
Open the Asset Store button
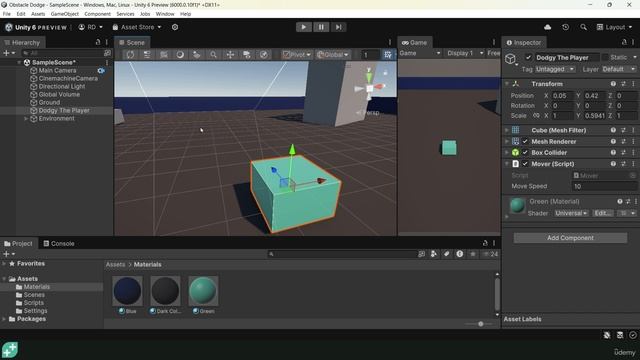(137, 27)
